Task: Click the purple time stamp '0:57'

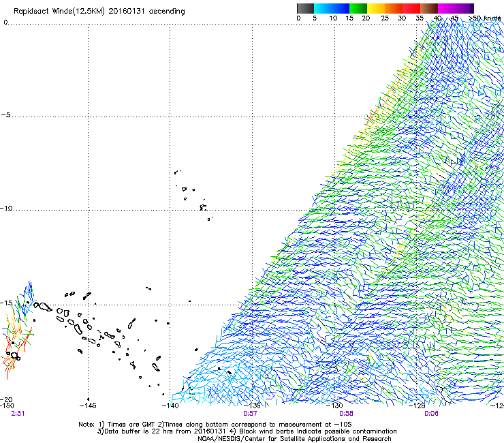Action: [250, 414]
